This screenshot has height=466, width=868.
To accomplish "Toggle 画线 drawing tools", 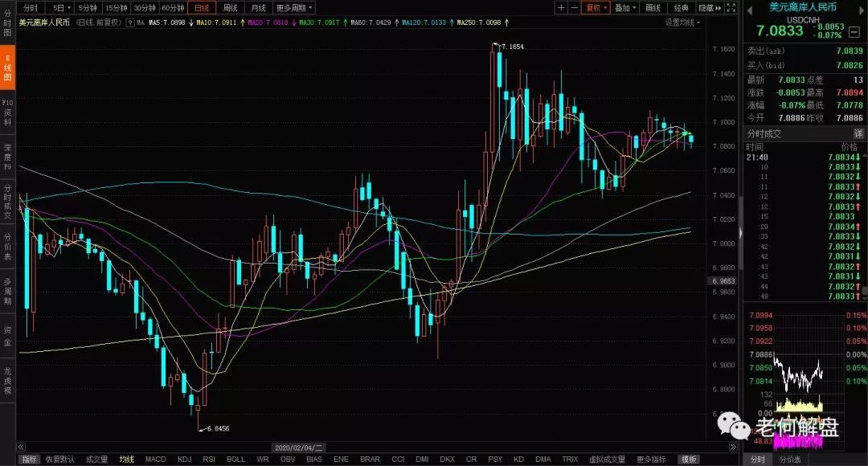I will click(x=653, y=8).
